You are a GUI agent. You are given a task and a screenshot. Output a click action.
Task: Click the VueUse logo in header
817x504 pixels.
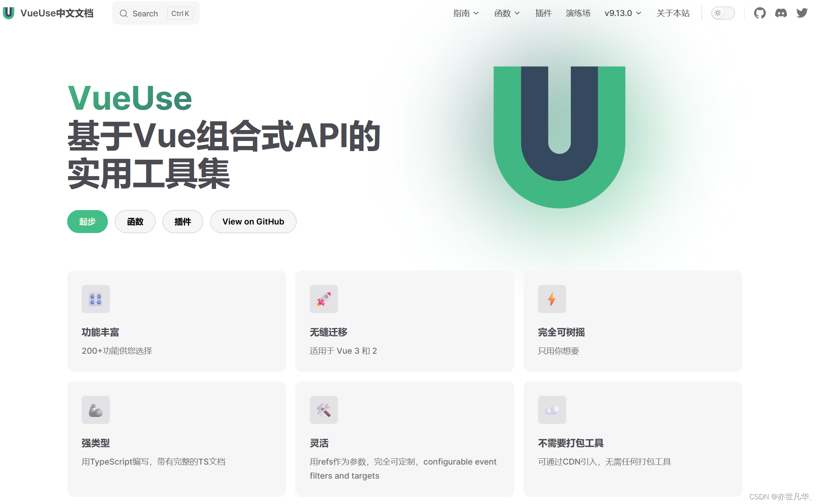9,13
